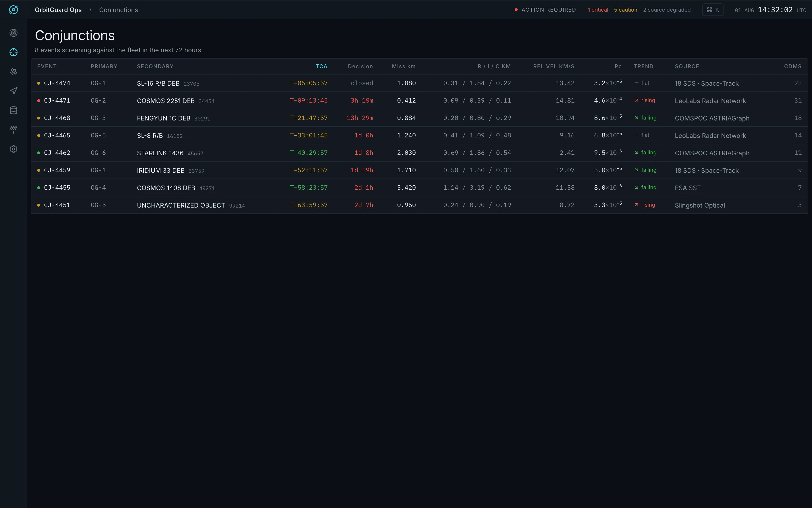This screenshot has width=812, height=508.
Task: Go to OrbitGuard Ops breadcrumb
Action: pos(58,10)
